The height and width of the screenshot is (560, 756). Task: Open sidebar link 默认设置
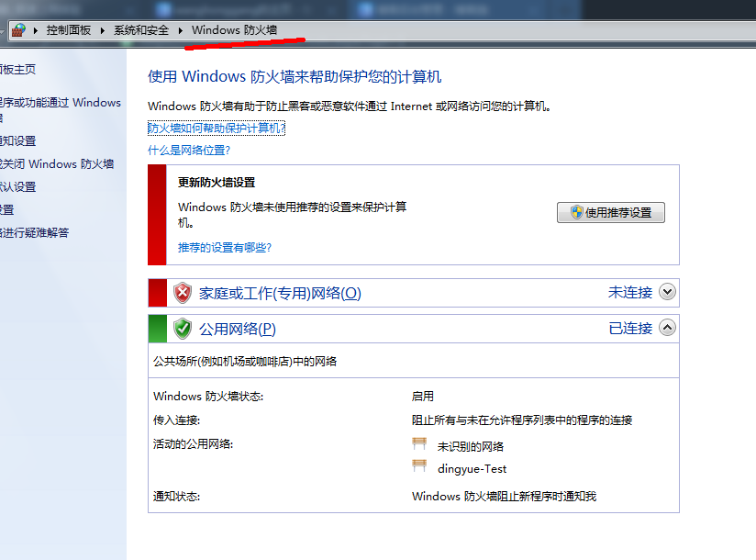(17, 186)
